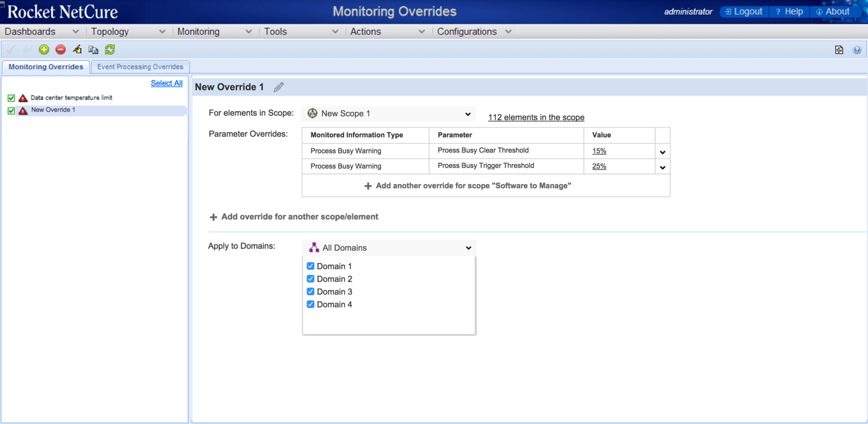Open 112 elements in the scope link
The width and height of the screenshot is (868, 424).
(536, 117)
